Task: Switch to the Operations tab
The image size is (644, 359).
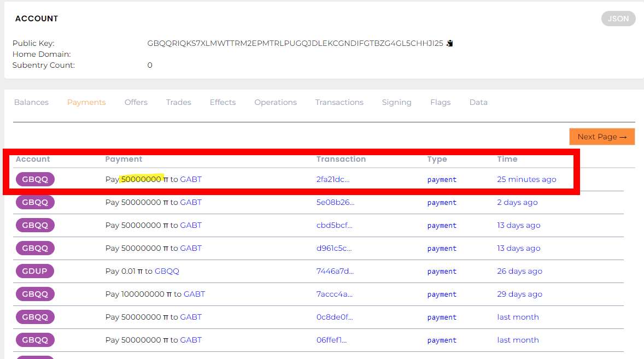Action: 276,102
